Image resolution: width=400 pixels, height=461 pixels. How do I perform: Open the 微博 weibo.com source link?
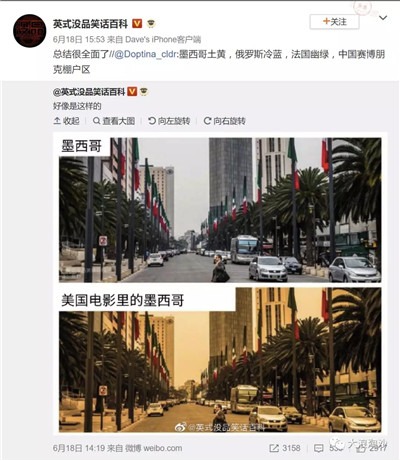pyautogui.click(x=154, y=448)
